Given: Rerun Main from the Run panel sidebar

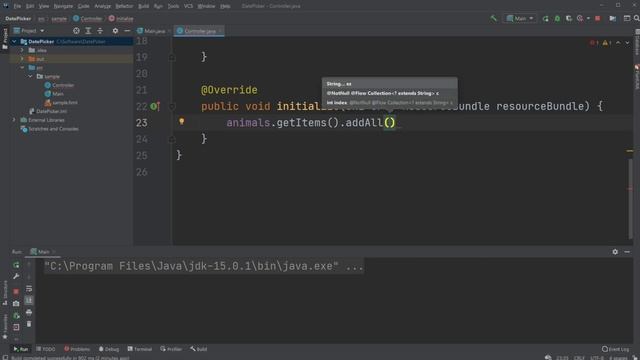Looking at the screenshot, I should (x=16, y=265).
